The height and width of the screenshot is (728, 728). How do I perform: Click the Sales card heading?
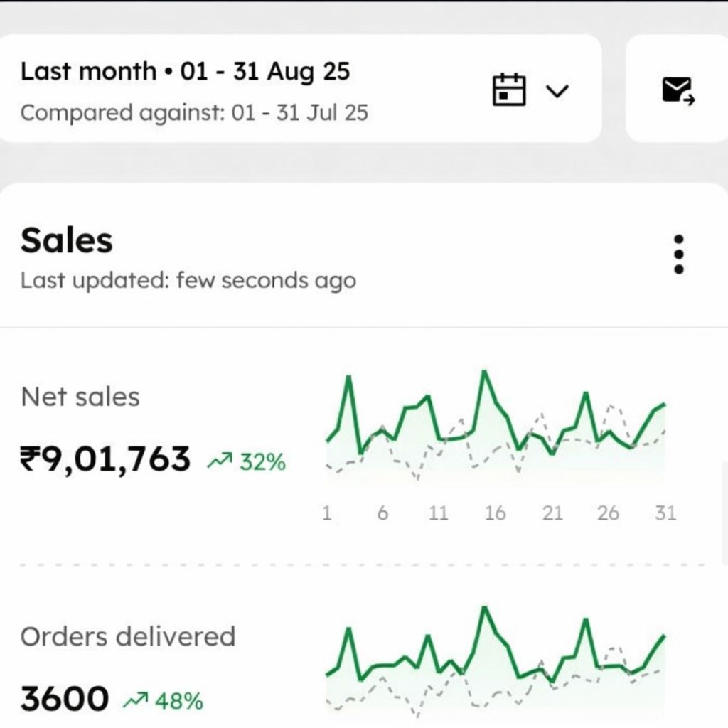pyautogui.click(x=67, y=240)
